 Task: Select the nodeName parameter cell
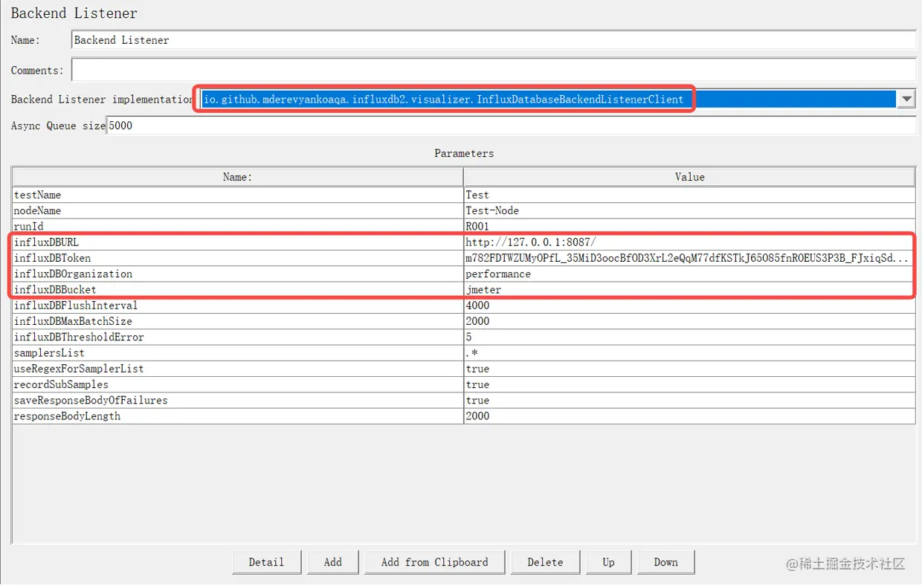click(x=238, y=210)
